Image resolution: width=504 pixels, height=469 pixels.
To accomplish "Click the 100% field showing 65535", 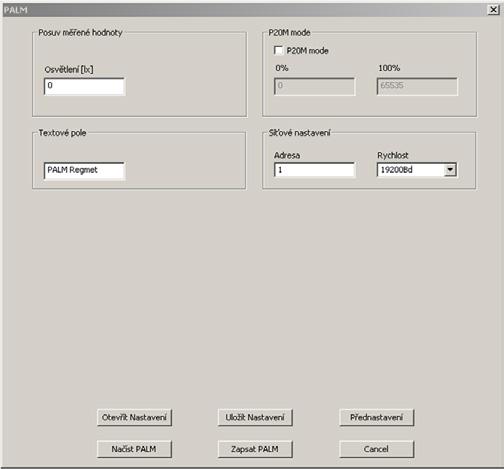I will (x=417, y=86).
